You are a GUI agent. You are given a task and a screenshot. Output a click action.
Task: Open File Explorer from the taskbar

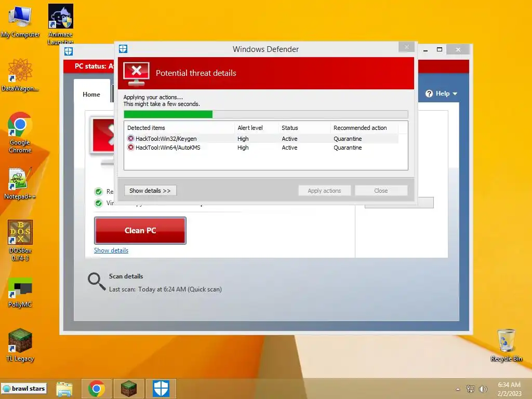(64, 389)
